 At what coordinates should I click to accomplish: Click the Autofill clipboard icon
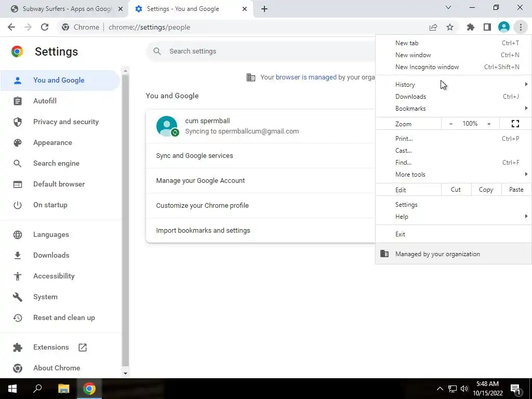pos(18,101)
